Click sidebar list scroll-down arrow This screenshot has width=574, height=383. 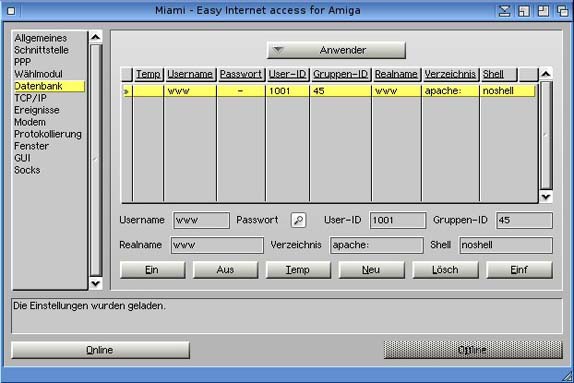click(x=96, y=283)
